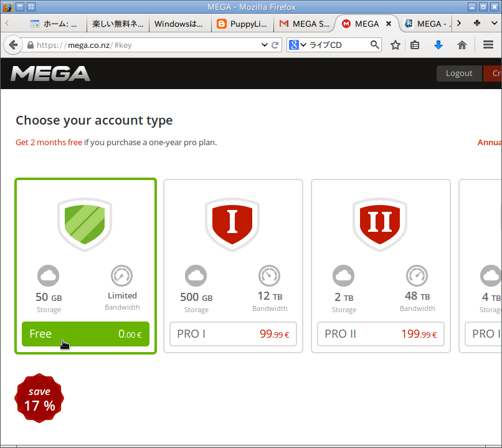This screenshot has height=448, width=502.
Task: Select the PRO II 199.99 € button
Action: click(x=381, y=334)
